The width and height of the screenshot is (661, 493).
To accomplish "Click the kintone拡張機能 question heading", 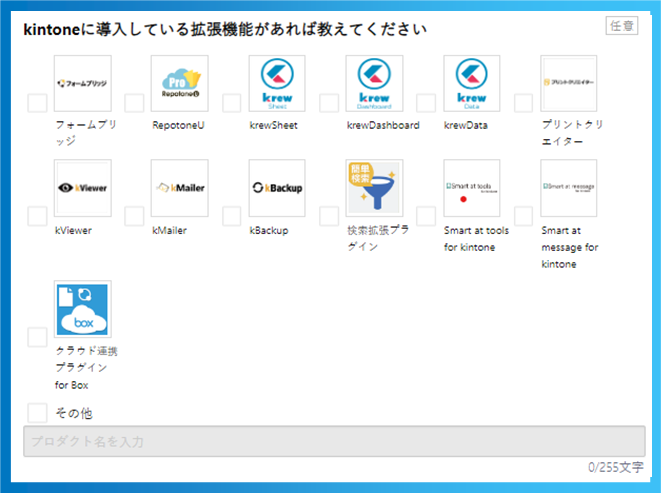I will (x=225, y=30).
